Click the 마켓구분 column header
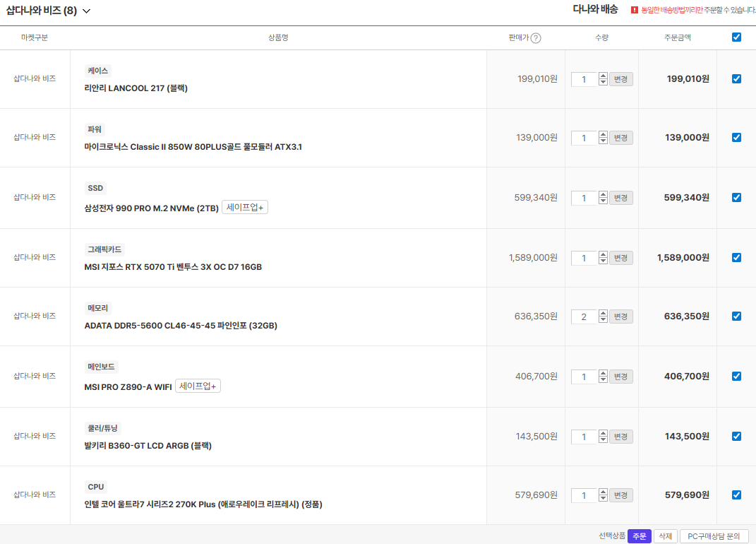Image resolution: width=756 pixels, height=544 pixels. tap(35, 37)
